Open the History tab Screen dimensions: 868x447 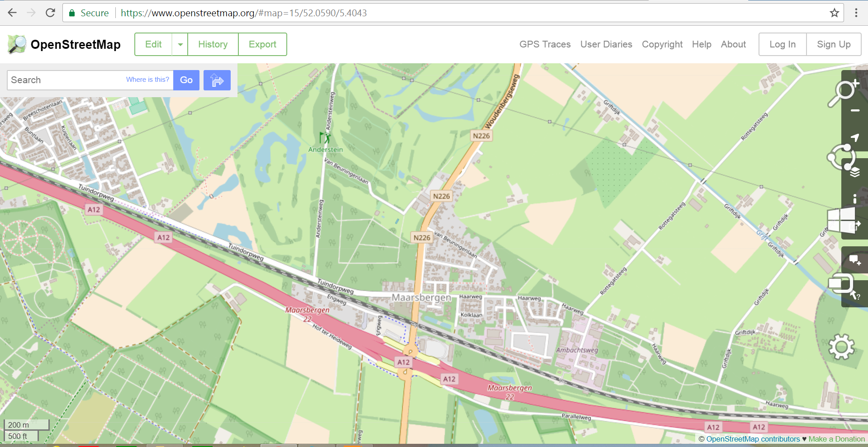click(x=213, y=44)
